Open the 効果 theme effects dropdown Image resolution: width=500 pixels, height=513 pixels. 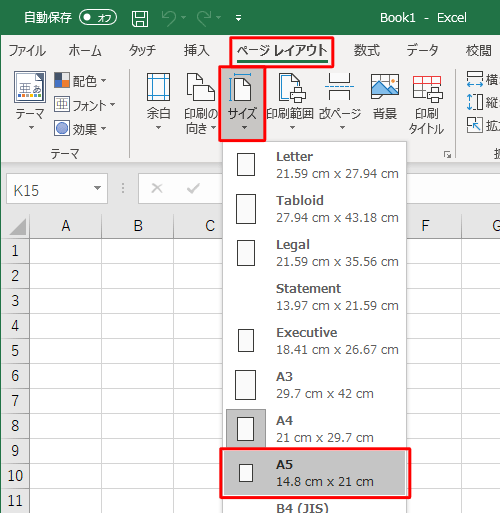tap(80, 129)
